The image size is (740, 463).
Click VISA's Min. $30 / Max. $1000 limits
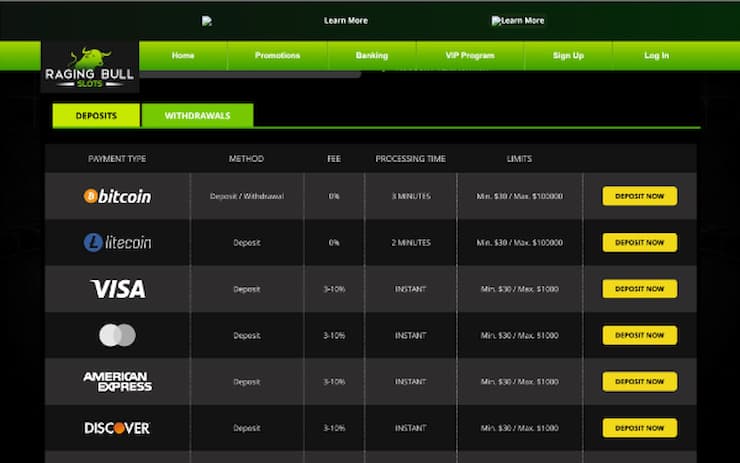(520, 289)
